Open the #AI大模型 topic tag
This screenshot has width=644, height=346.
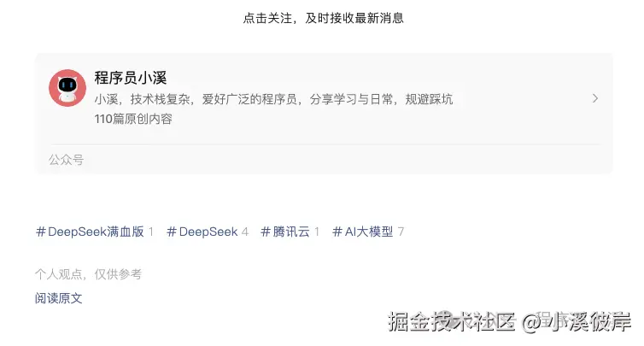[363, 232]
